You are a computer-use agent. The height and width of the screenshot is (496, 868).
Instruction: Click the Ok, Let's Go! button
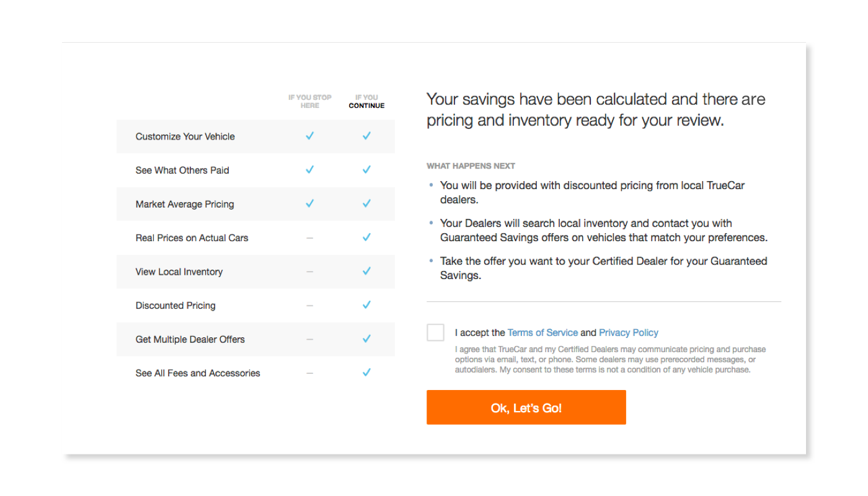pyautogui.click(x=526, y=407)
